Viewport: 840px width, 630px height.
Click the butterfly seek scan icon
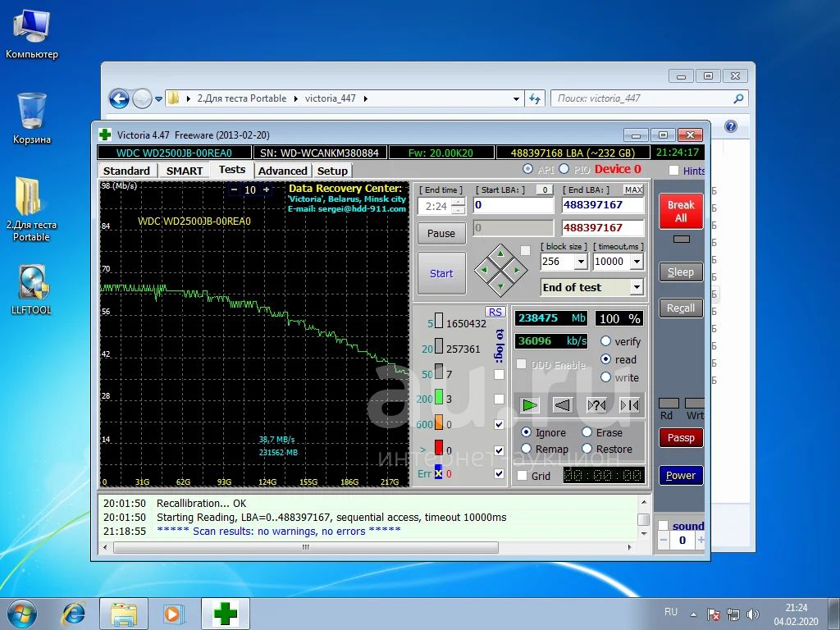pyautogui.click(x=629, y=405)
